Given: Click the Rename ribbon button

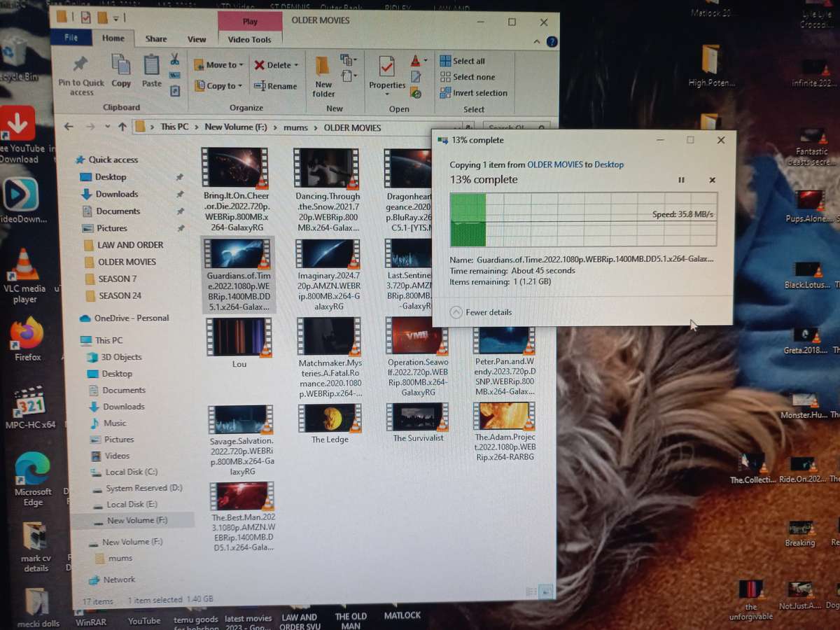Looking at the screenshot, I should click(x=275, y=86).
